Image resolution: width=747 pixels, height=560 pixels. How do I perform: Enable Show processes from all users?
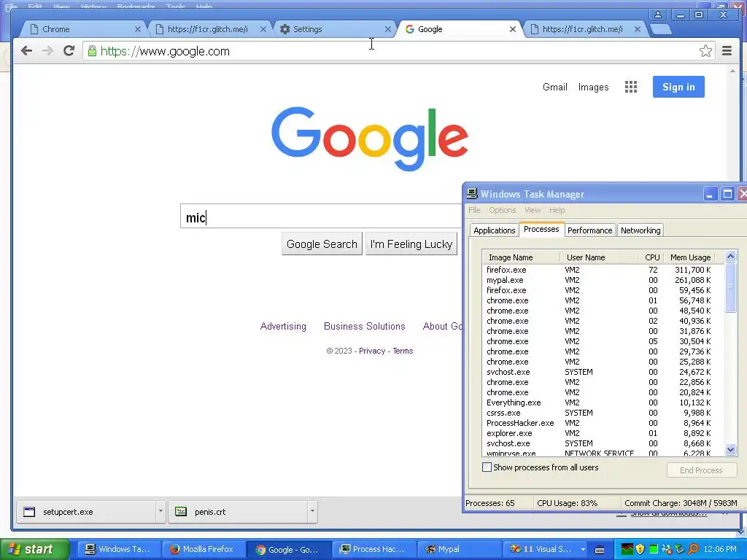click(x=487, y=467)
